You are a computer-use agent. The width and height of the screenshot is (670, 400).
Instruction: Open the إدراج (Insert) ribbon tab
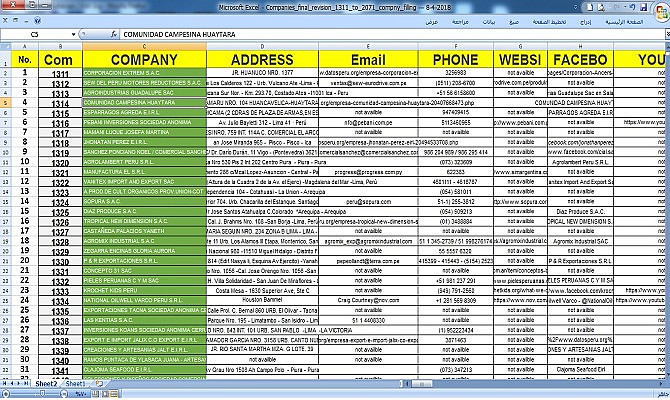pos(585,21)
